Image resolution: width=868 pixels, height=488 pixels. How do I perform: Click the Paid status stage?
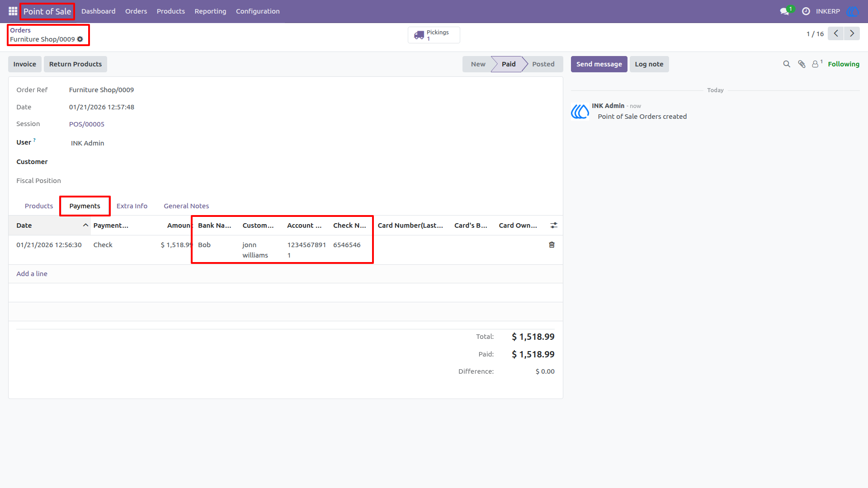[x=509, y=64]
